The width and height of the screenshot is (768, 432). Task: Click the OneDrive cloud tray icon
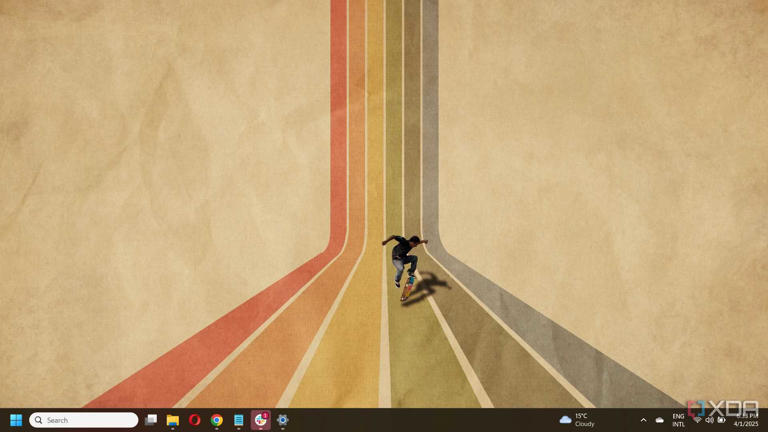(659, 420)
